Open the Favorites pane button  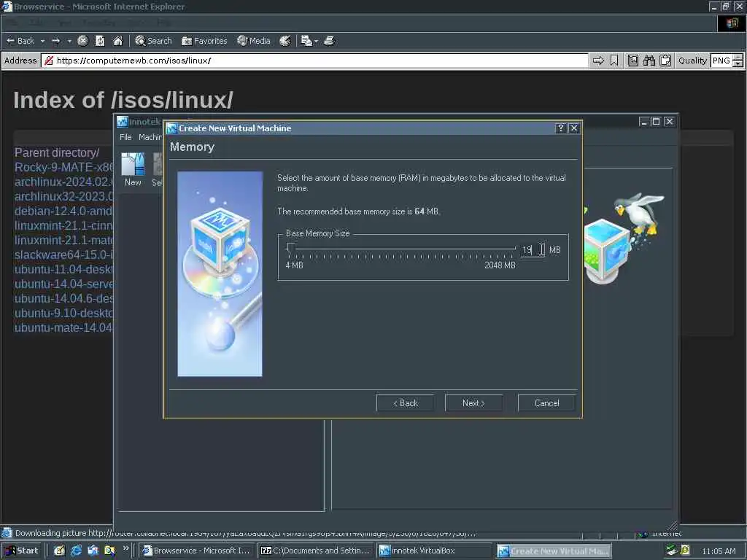tap(204, 41)
